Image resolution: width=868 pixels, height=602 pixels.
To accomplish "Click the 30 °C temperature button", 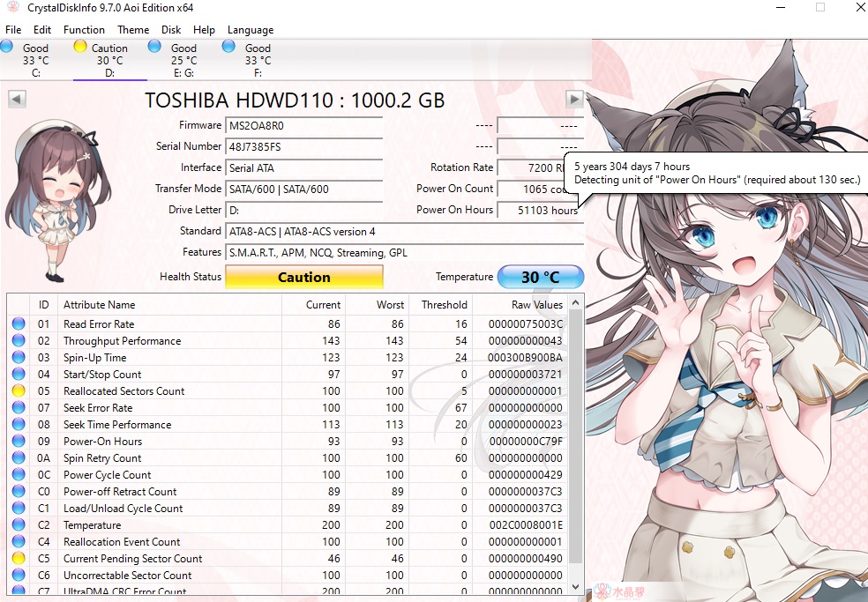I will (541, 278).
